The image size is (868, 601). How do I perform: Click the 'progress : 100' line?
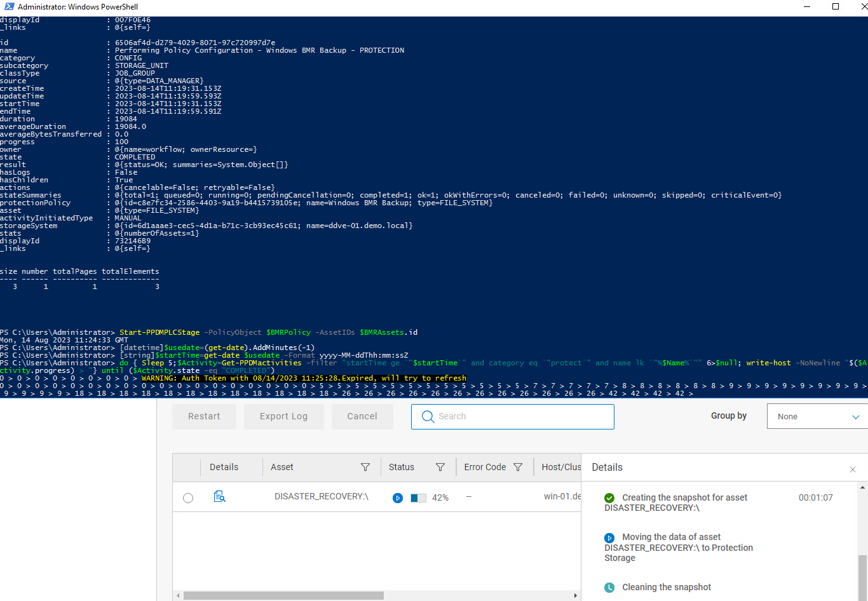coord(64,142)
